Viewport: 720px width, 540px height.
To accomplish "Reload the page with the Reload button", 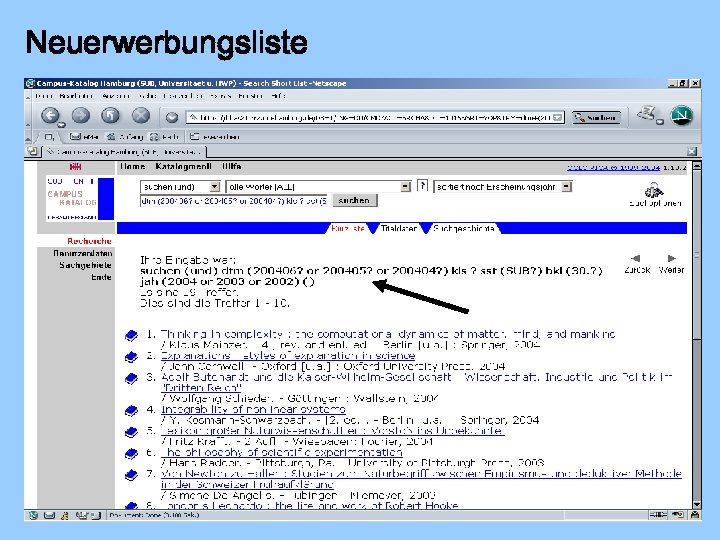I will (x=111, y=116).
